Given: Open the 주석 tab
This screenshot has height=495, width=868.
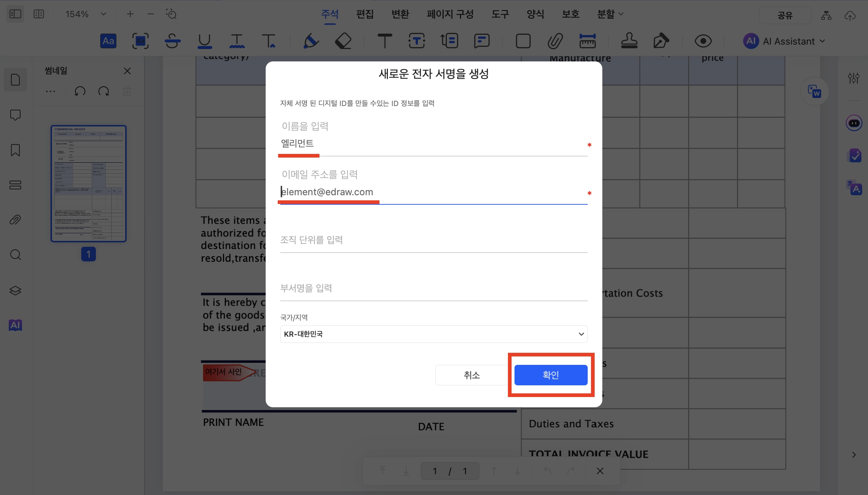Looking at the screenshot, I should click(330, 14).
